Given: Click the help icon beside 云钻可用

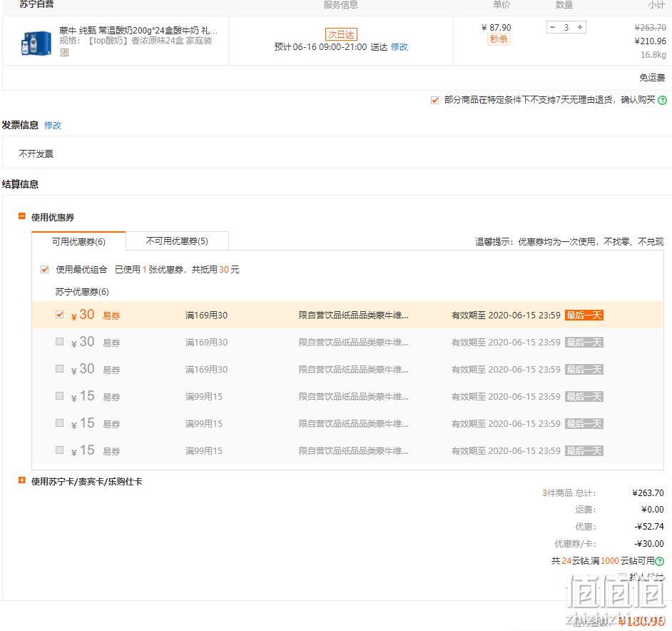Looking at the screenshot, I should point(660,561).
